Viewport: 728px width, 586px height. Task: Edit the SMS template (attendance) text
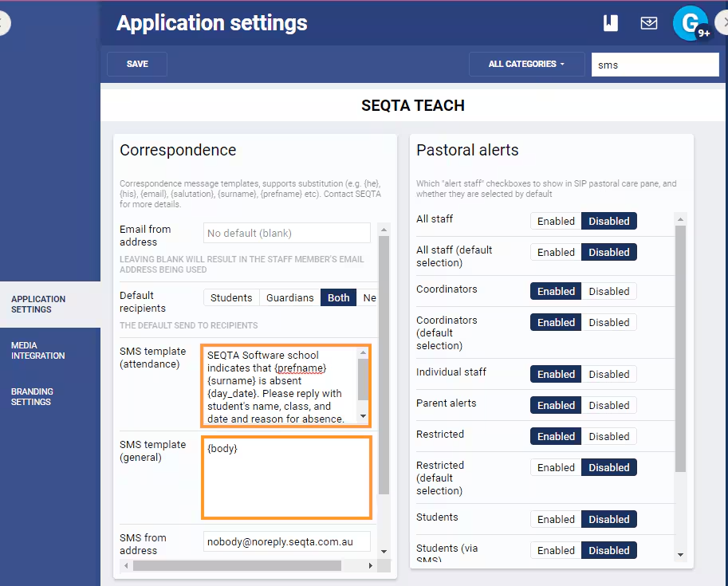281,386
